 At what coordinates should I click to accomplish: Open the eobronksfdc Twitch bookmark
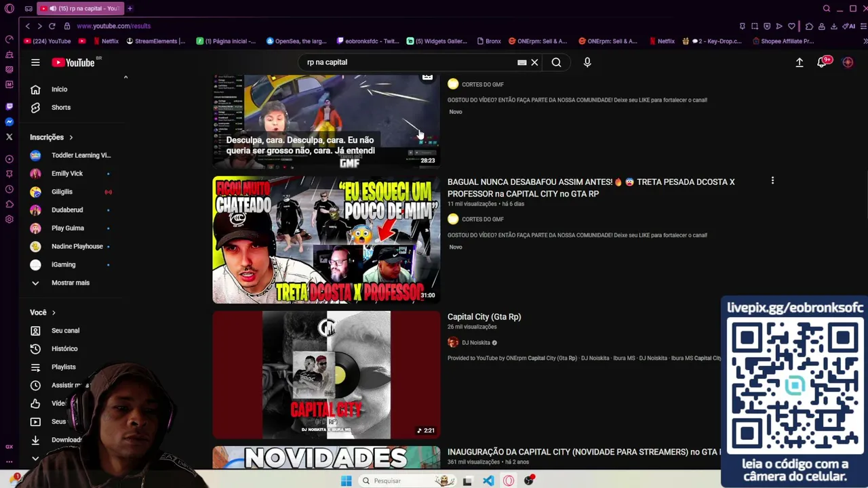tap(368, 41)
